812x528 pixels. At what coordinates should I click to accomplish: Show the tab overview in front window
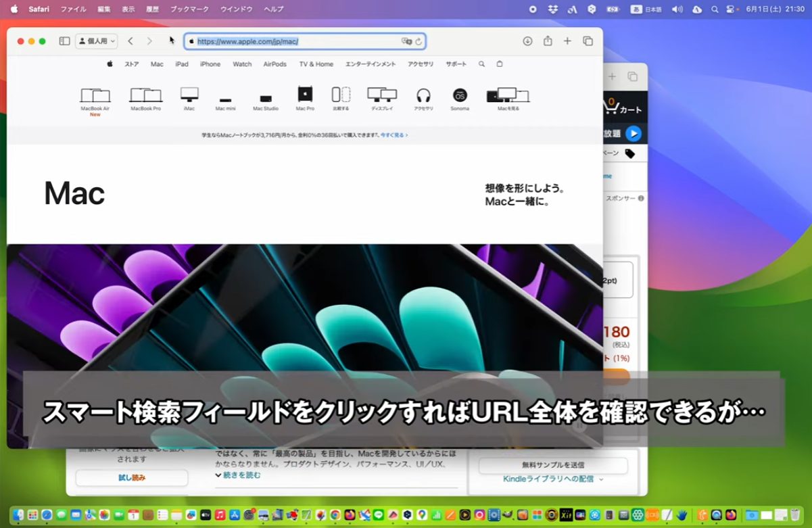click(x=588, y=41)
